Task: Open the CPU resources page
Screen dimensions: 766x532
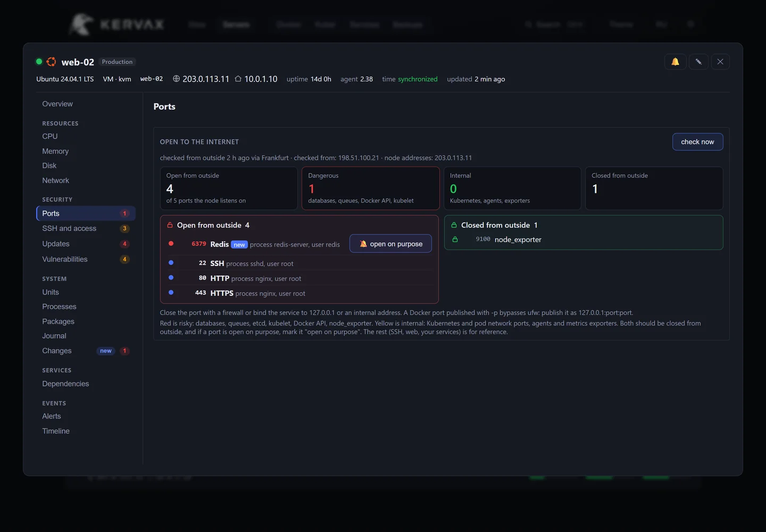Action: coord(86,136)
